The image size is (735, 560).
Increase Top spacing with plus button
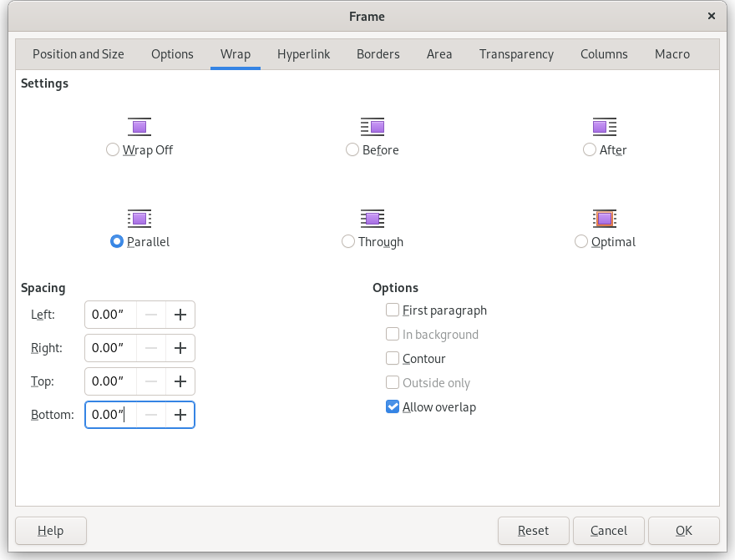click(x=180, y=381)
